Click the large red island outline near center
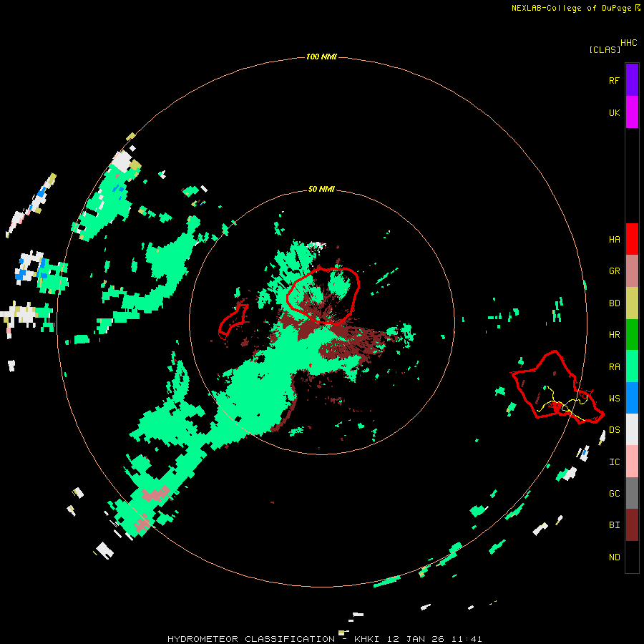The width and height of the screenshot is (644, 644). tap(323, 296)
